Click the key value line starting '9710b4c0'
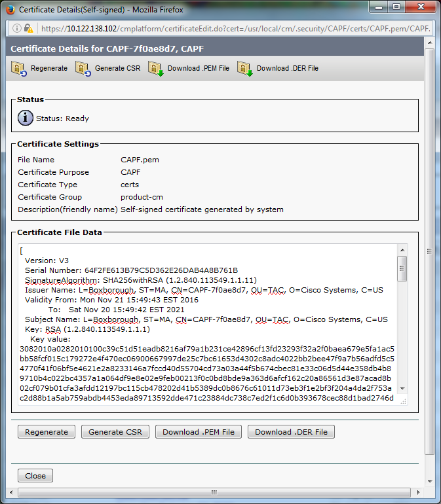This screenshot has width=441, height=504. (205, 378)
